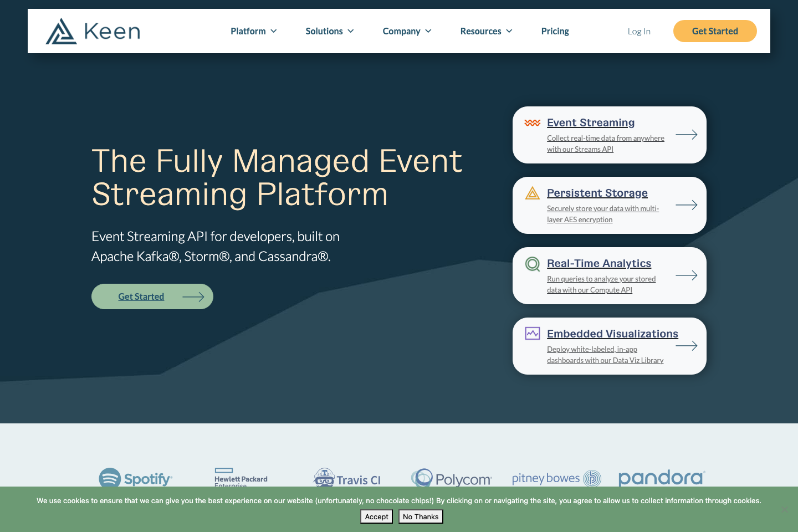Select Pricing in the navigation bar
798x532 pixels.
(555, 31)
